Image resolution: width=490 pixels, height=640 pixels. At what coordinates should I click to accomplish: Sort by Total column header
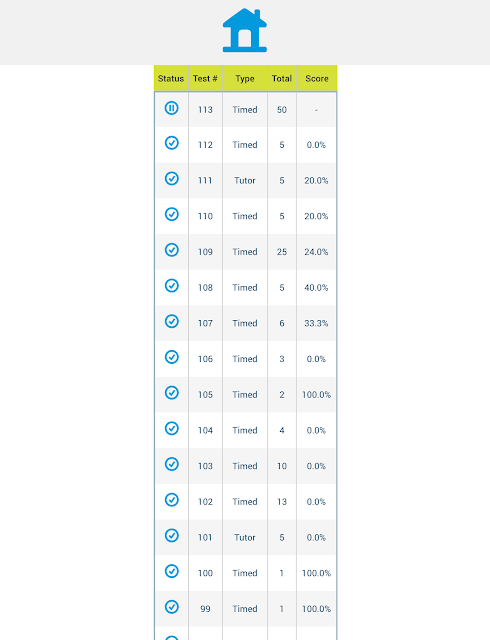pos(282,78)
